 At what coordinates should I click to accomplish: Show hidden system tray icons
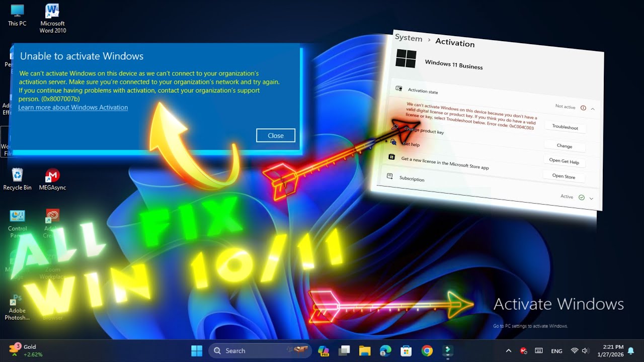(x=509, y=350)
